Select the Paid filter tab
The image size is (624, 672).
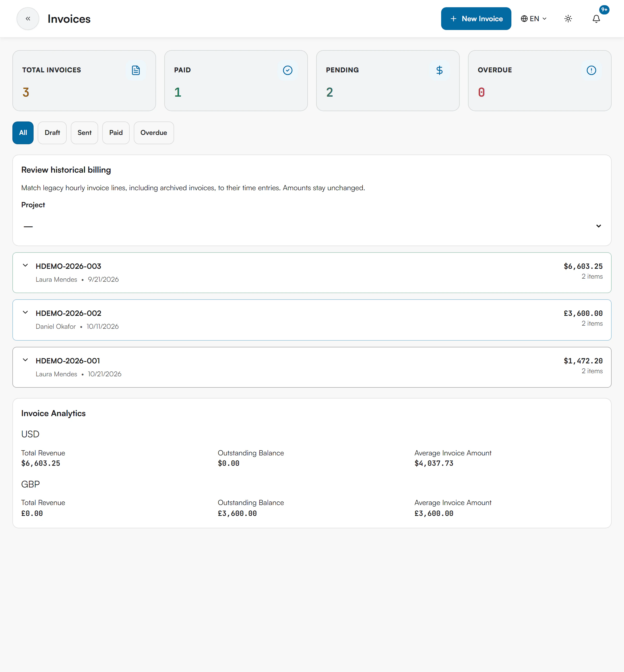[x=116, y=133]
